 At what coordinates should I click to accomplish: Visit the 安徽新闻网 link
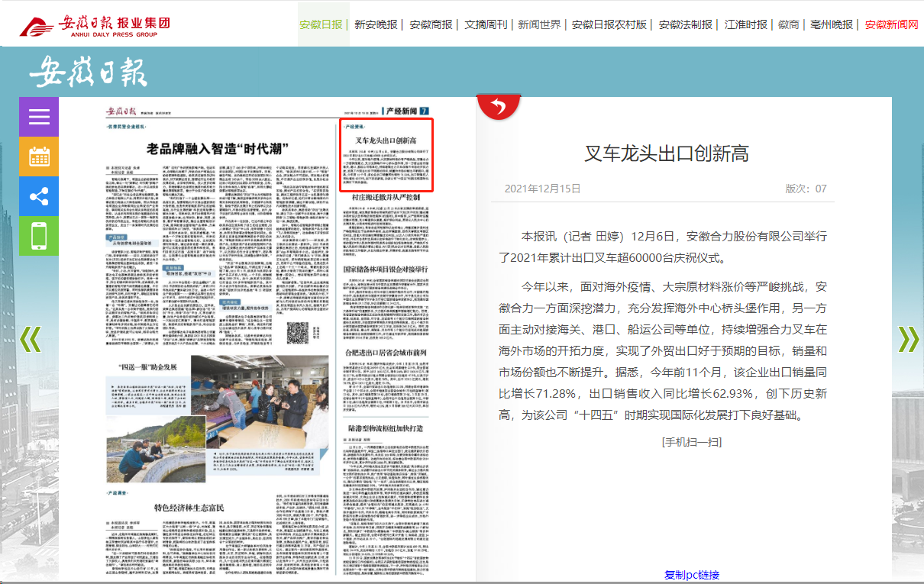tap(891, 24)
